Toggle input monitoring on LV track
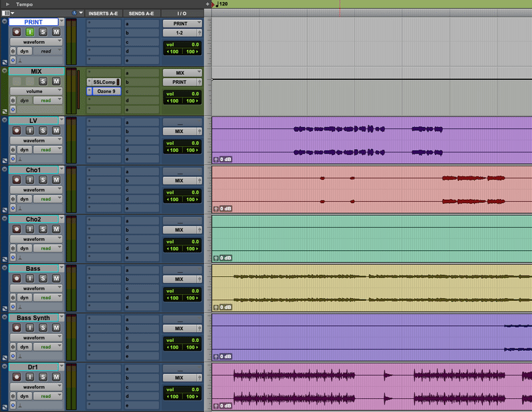 coord(30,130)
